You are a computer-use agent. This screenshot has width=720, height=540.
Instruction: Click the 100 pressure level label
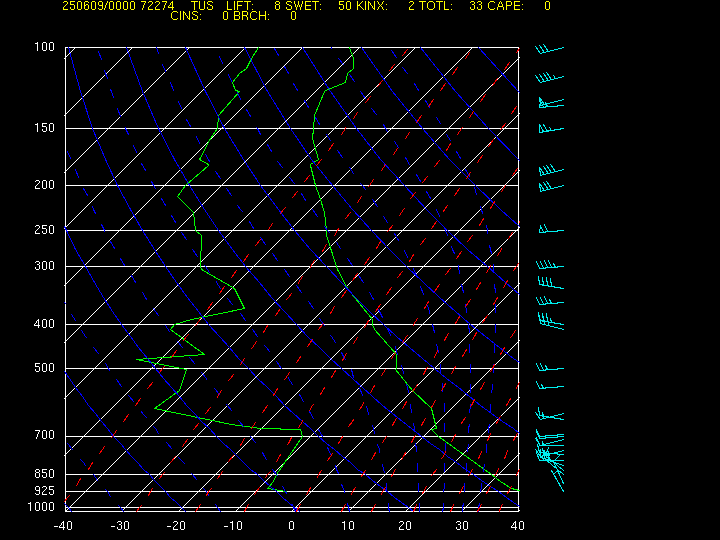(45, 47)
